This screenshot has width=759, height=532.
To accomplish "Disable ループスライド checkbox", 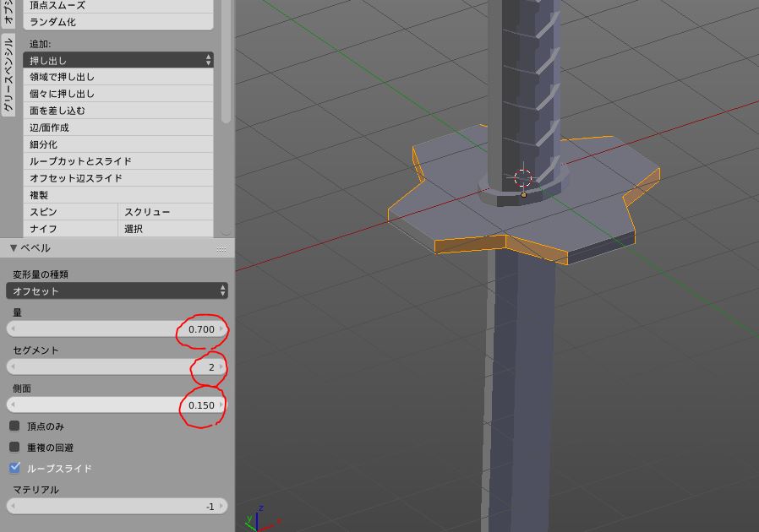I will click(x=14, y=468).
